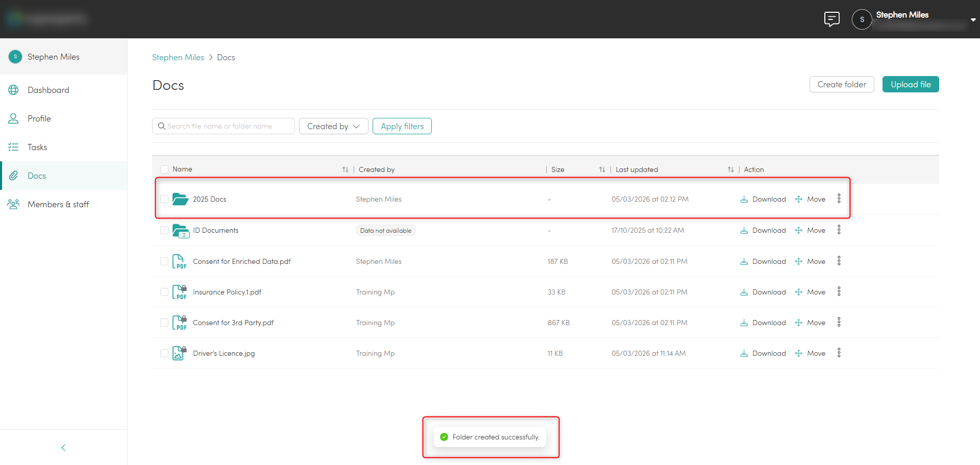
Task: Open Consent for Enriched Data.pdf file name
Action: (x=242, y=261)
